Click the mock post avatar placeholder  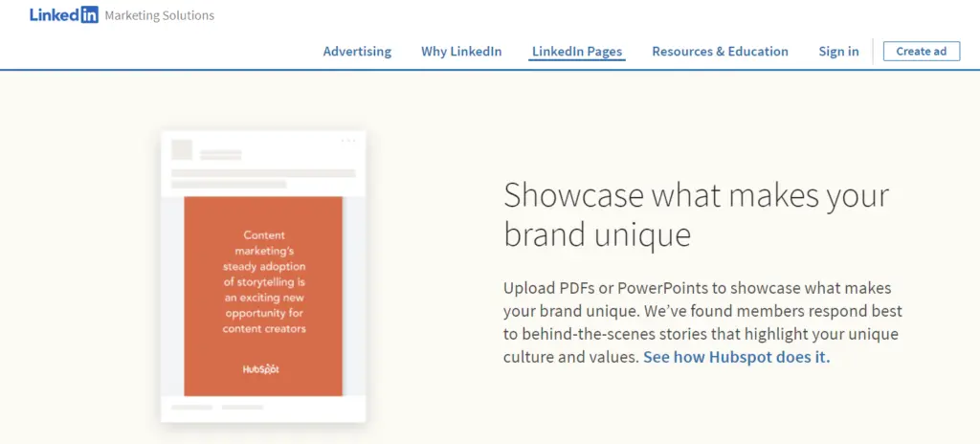click(x=182, y=150)
